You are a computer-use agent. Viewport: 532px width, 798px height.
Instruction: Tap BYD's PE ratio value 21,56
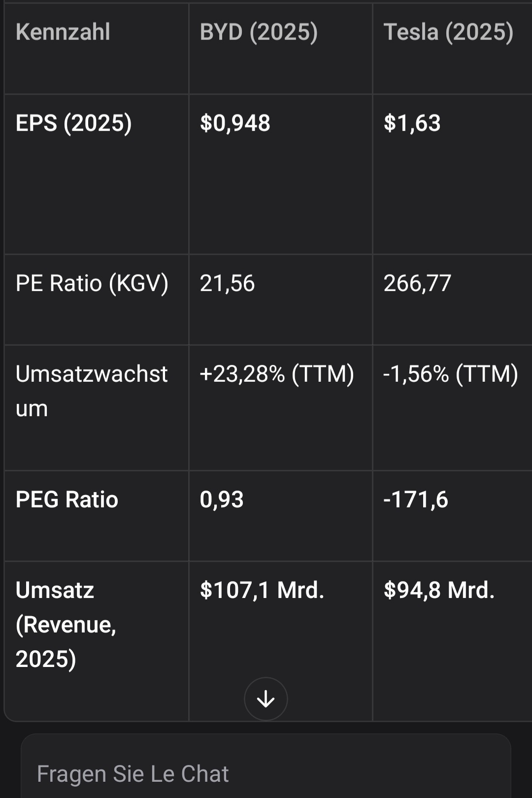[227, 283]
